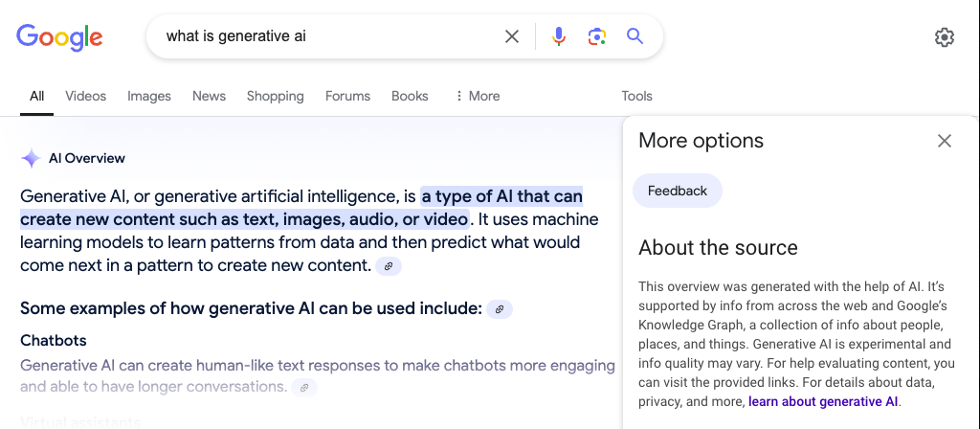Click the AI Overview sparkle icon

(31, 158)
